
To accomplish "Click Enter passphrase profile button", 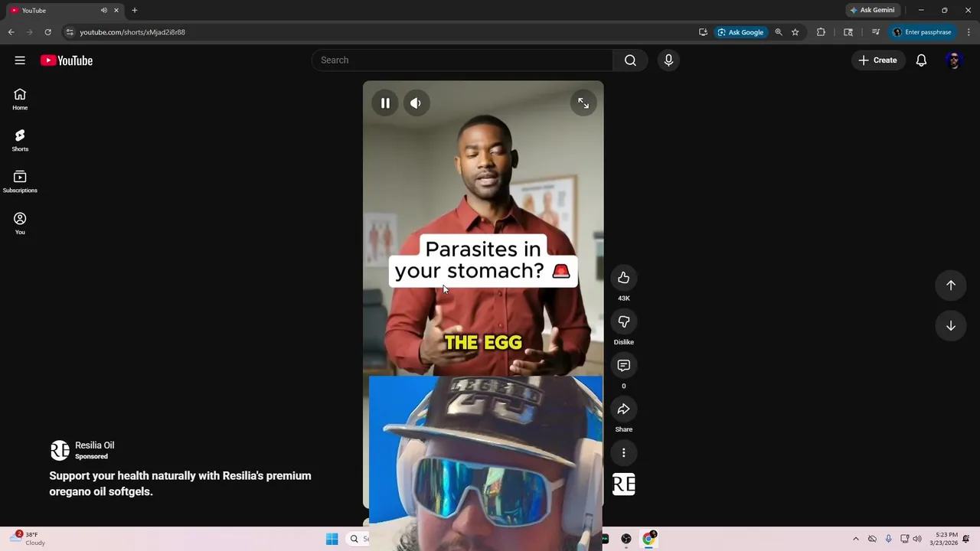I will coord(922,32).
